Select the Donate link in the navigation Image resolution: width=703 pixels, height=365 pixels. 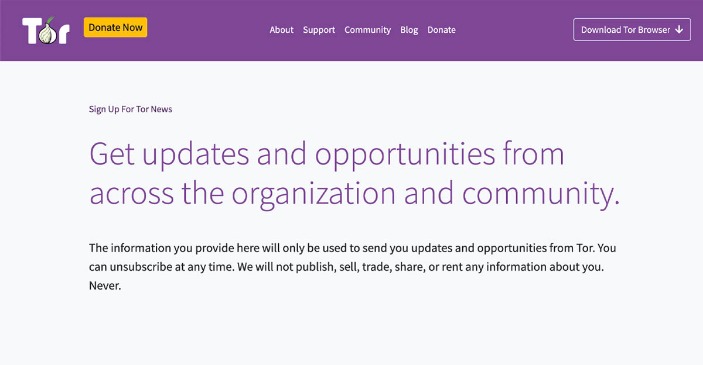[x=441, y=30]
